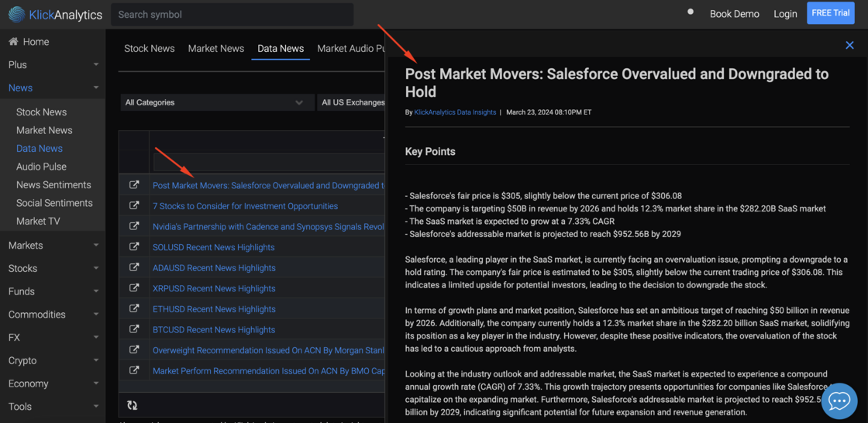Click the status dot beside Book Demo
This screenshot has height=423, width=868.
coord(691,12)
